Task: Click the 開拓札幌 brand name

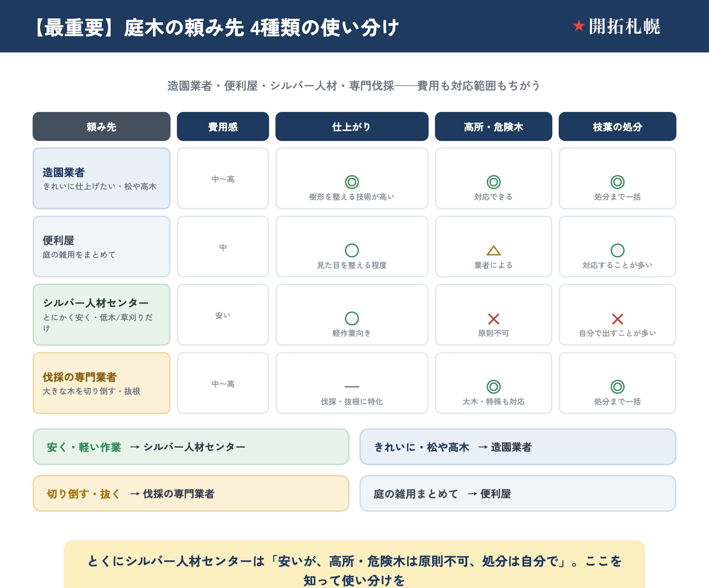Action: pos(624,26)
